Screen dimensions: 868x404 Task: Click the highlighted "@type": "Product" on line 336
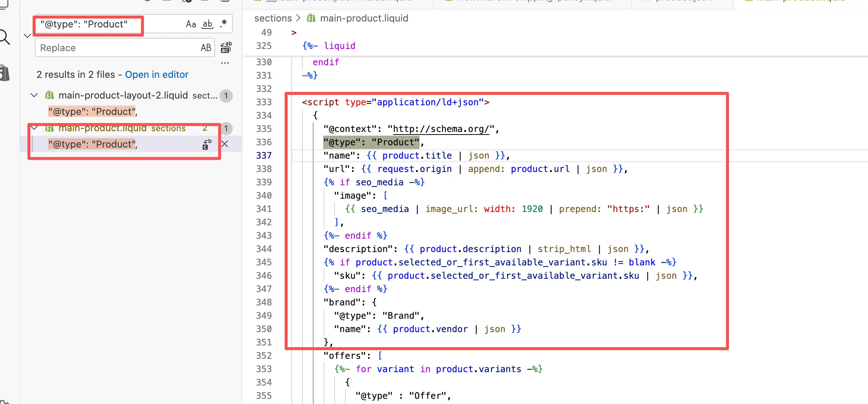click(371, 142)
